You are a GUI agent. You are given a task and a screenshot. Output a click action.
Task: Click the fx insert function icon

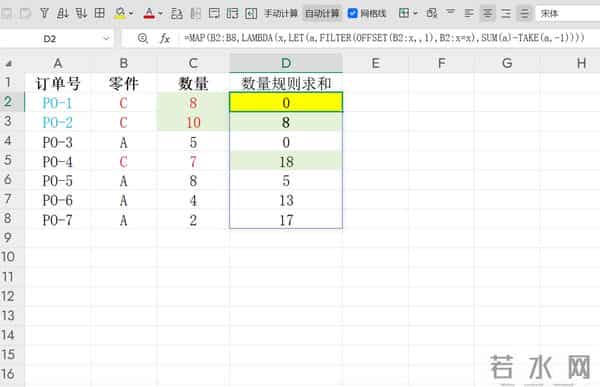click(165, 38)
